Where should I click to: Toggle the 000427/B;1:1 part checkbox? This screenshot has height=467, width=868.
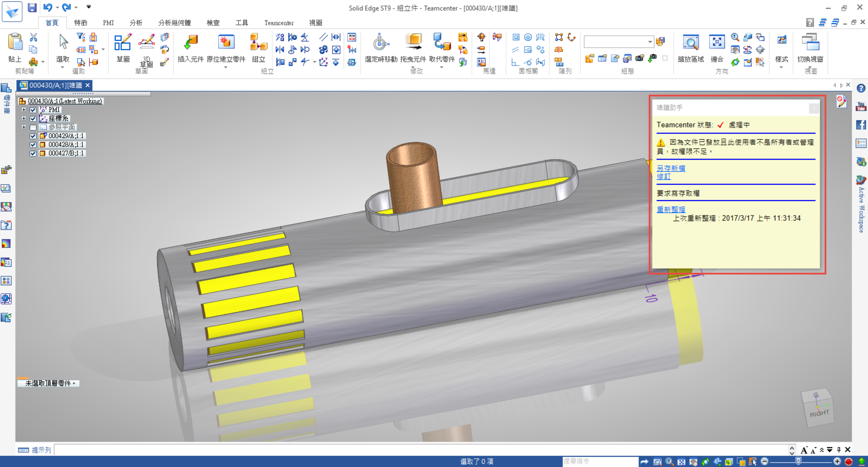(33, 154)
